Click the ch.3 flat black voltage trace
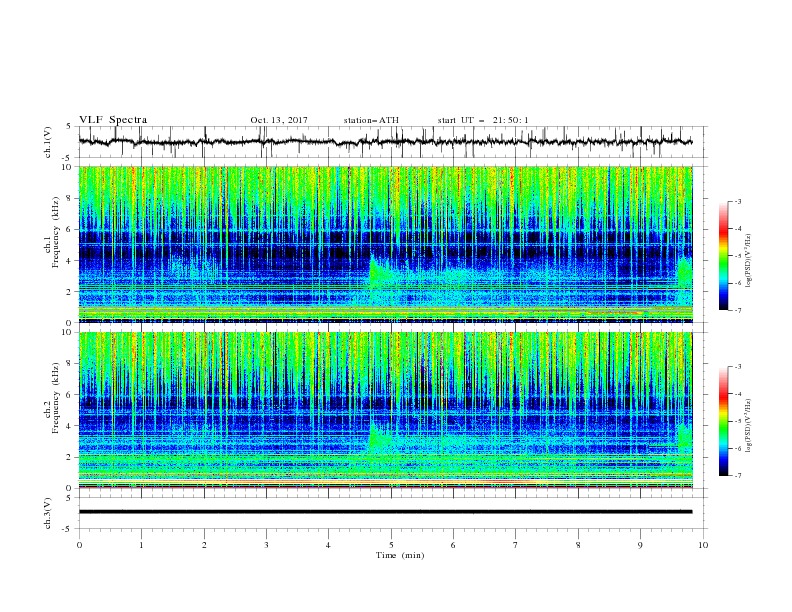The height and width of the screenshot is (612, 792). 385,512
